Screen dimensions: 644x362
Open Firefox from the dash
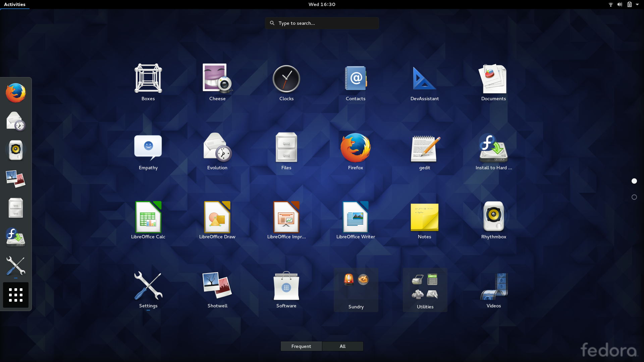16,93
